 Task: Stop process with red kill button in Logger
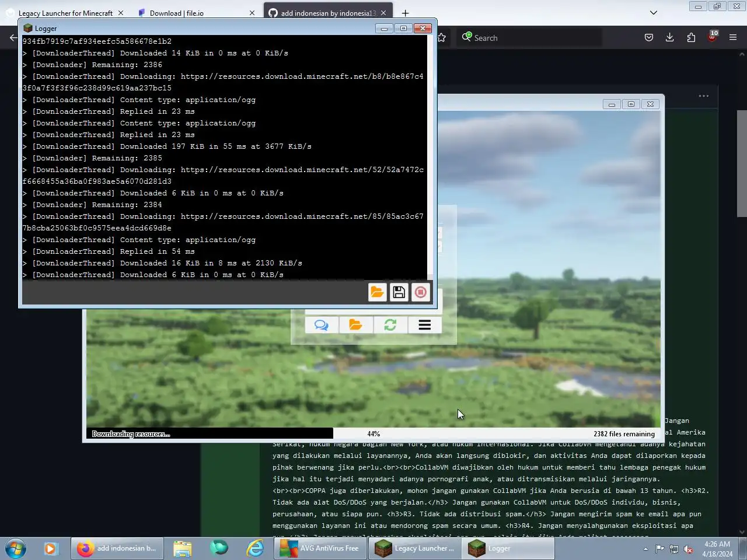tap(421, 292)
